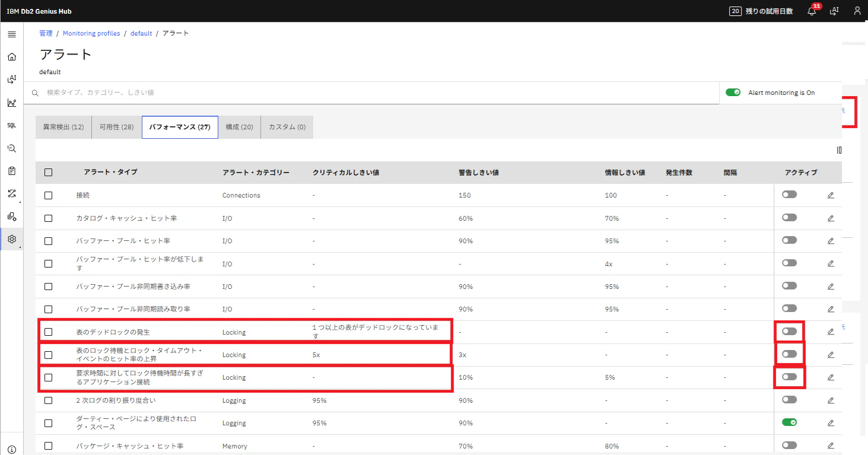Tick the select-all checkbox in the table header

pos(49,173)
